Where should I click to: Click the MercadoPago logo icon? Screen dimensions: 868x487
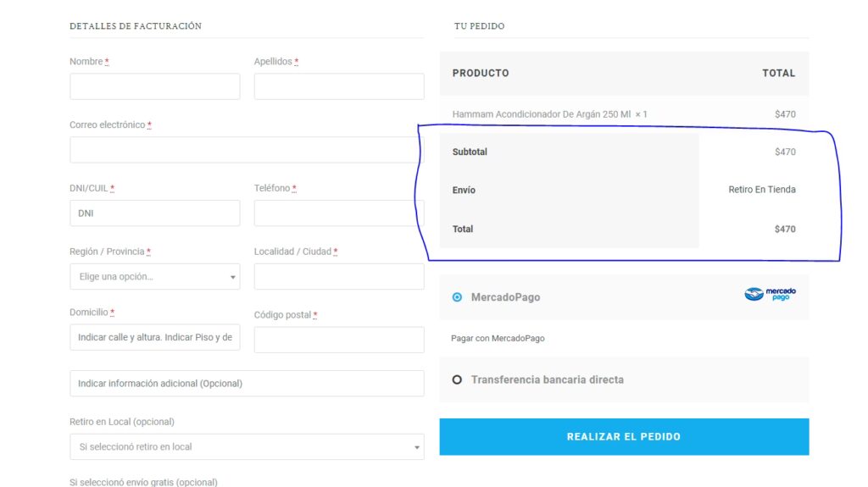[770, 295]
